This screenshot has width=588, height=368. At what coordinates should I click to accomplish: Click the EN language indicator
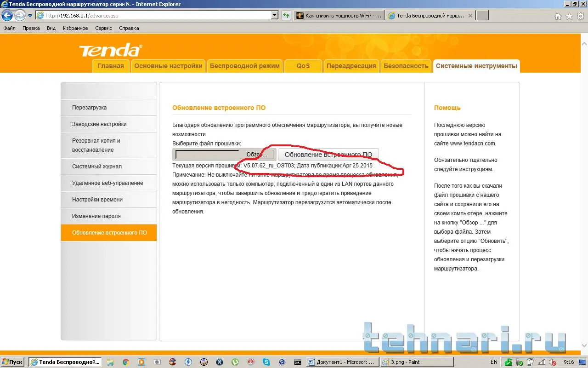(x=494, y=362)
